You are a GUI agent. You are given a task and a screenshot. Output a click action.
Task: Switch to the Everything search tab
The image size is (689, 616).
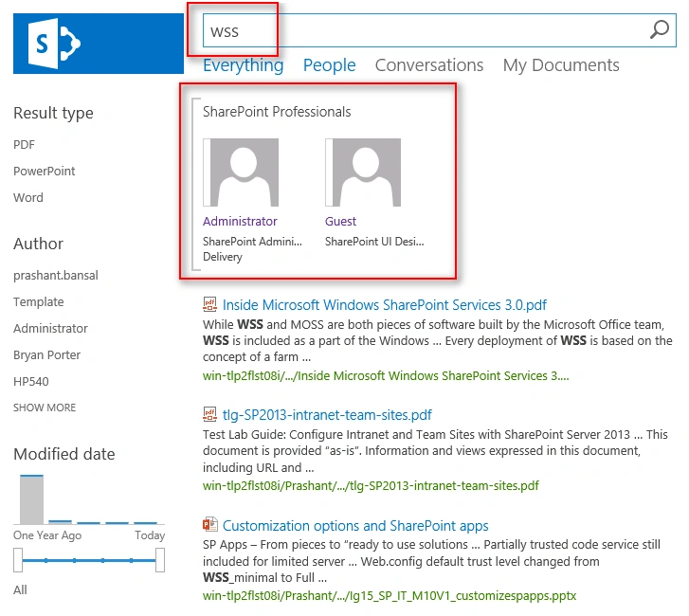coord(243,65)
